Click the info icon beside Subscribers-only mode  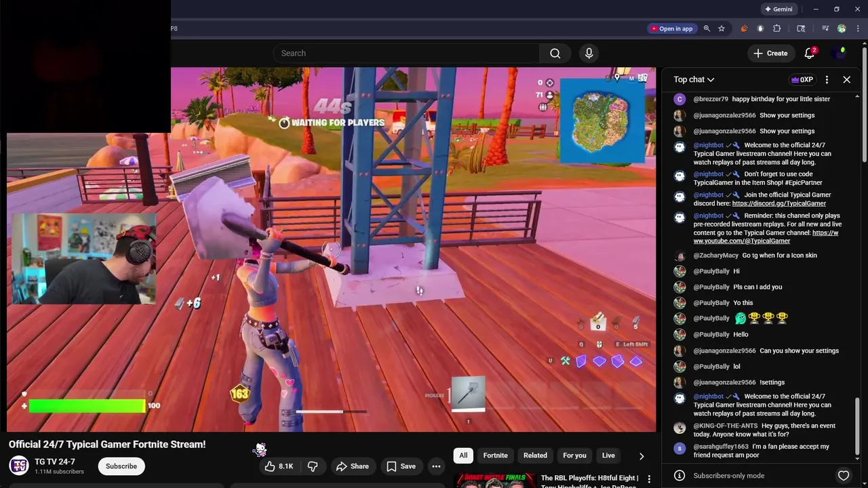coord(679,476)
